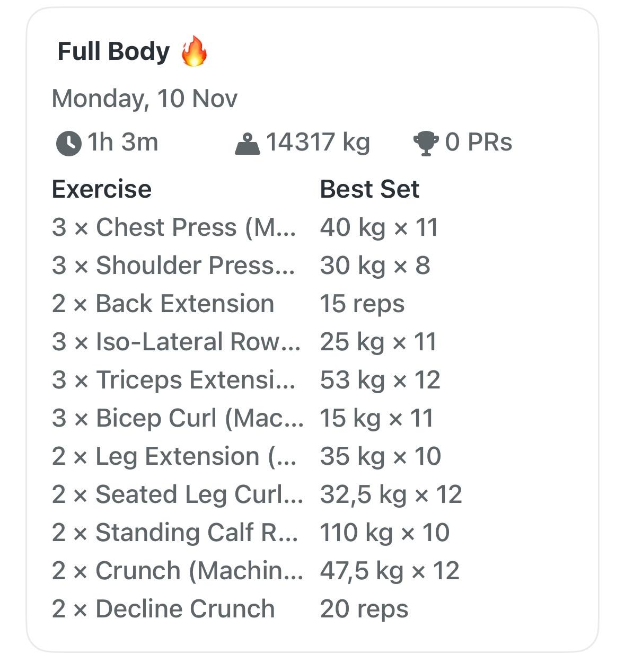This screenshot has height=672, width=625.
Task: Select the Chest Press exercise row
Action: (x=174, y=227)
